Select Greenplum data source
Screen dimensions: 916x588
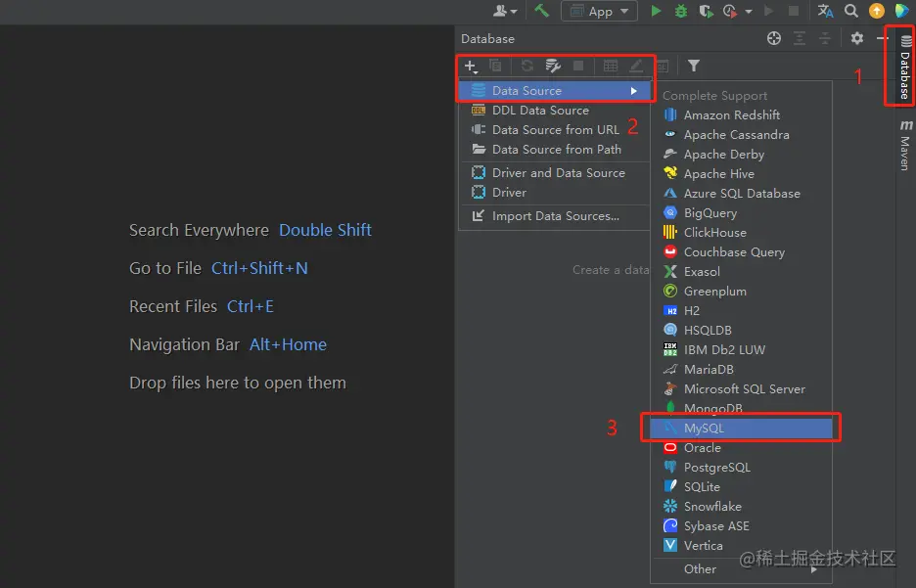741,292
